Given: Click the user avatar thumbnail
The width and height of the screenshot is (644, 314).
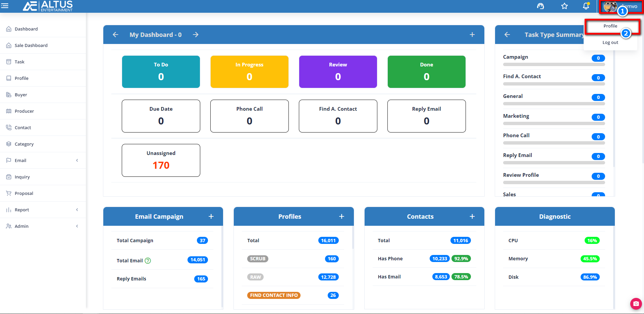Looking at the screenshot, I should pyautogui.click(x=609, y=6).
